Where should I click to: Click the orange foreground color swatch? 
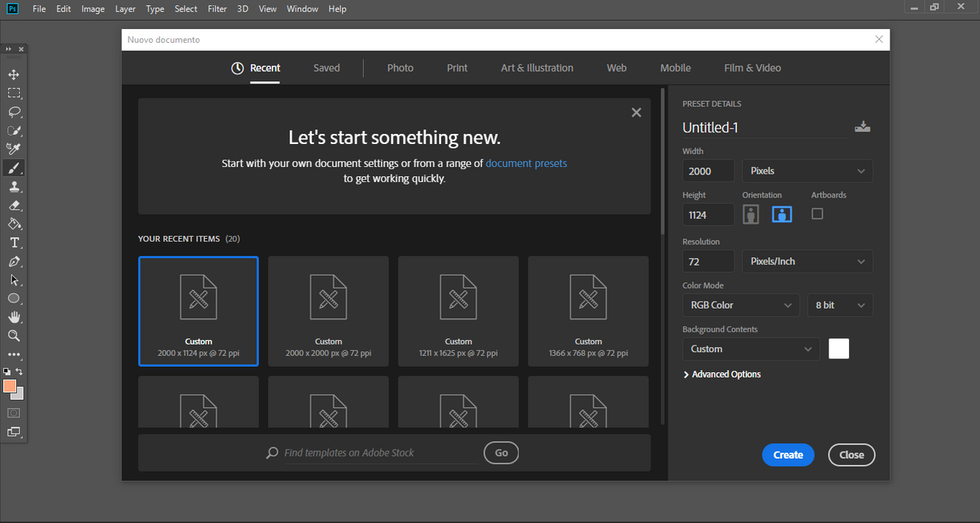(x=9, y=386)
